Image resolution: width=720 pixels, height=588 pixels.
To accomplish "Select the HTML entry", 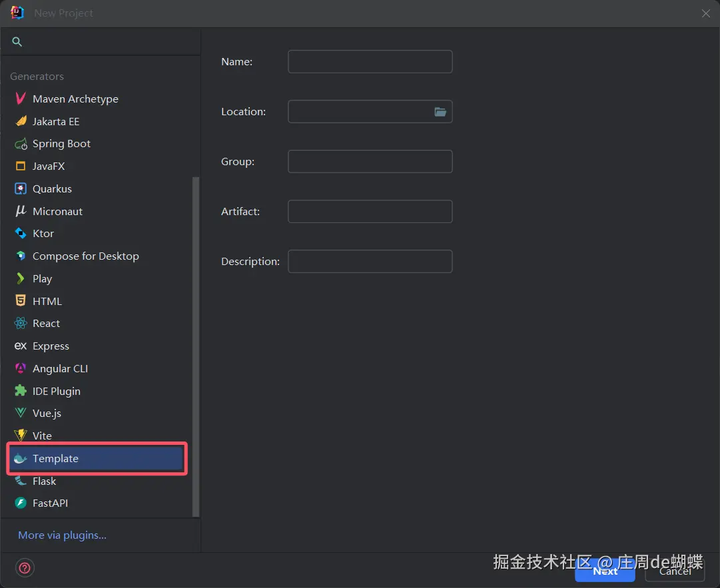I will [x=97, y=301].
